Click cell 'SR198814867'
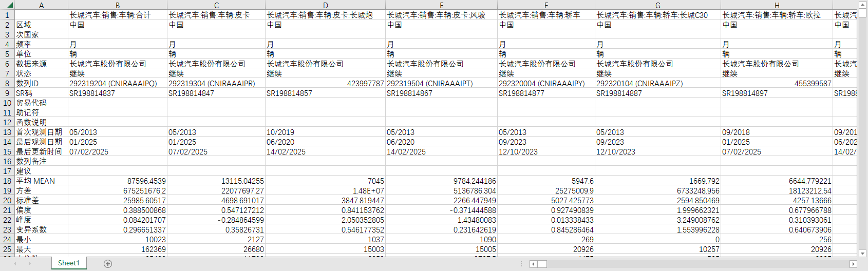Image resolution: width=868 pixels, height=271 pixels. pyautogui.click(x=441, y=93)
